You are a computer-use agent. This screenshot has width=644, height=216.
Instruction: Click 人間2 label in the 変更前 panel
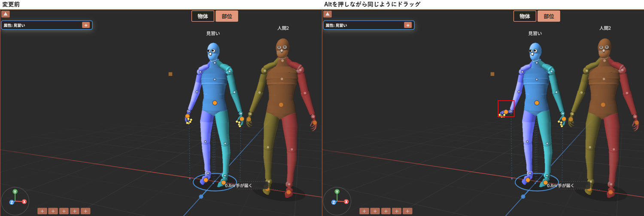pyautogui.click(x=283, y=28)
